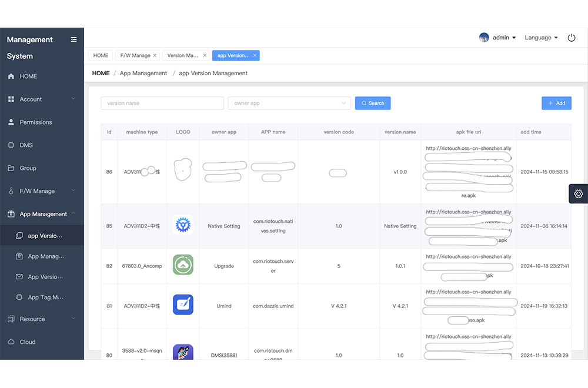This screenshot has width=588, height=388.
Task: Open the Language dropdown
Action: (541, 38)
